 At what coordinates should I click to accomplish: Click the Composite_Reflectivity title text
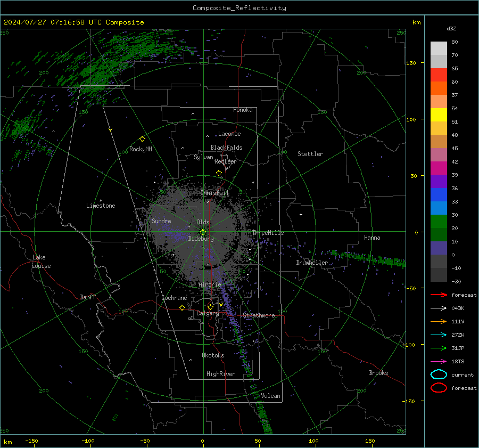tap(239, 8)
